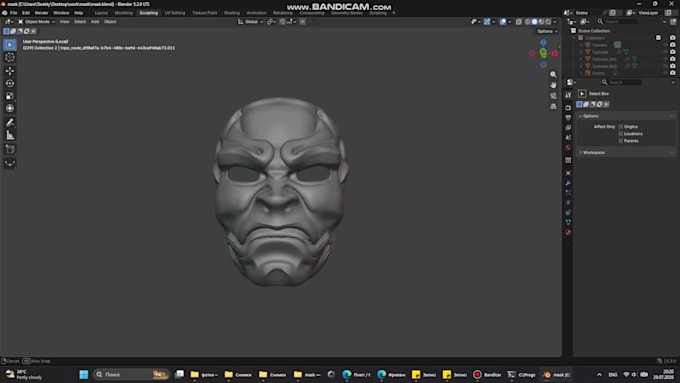Switch to the Layout workspace tab
The height and width of the screenshot is (383, 680).
[x=101, y=13]
